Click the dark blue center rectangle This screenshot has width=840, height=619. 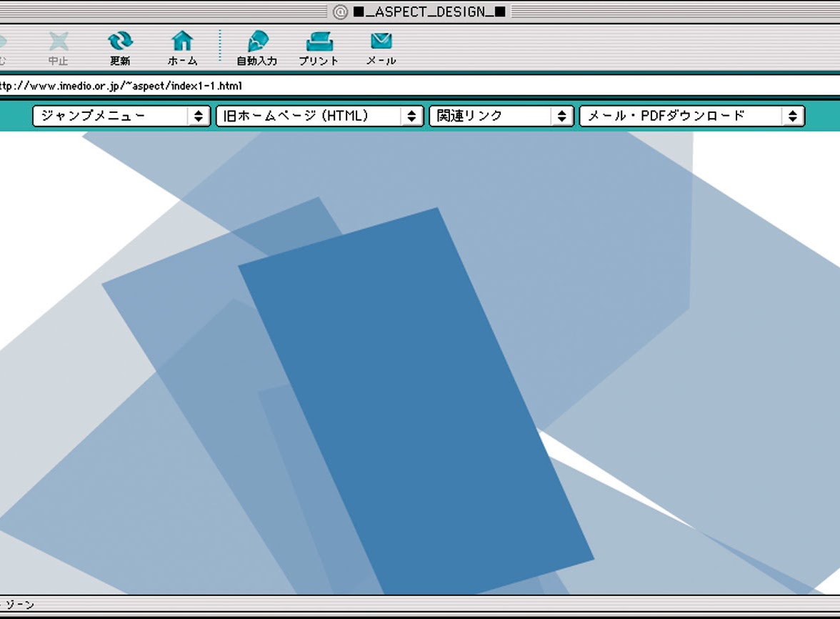tap(414, 400)
